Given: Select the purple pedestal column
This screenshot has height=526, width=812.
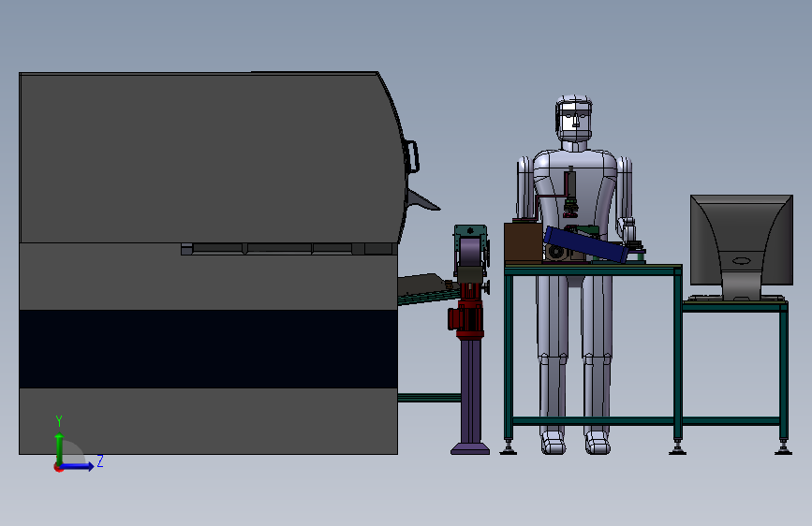Looking at the screenshot, I should pos(471,391).
